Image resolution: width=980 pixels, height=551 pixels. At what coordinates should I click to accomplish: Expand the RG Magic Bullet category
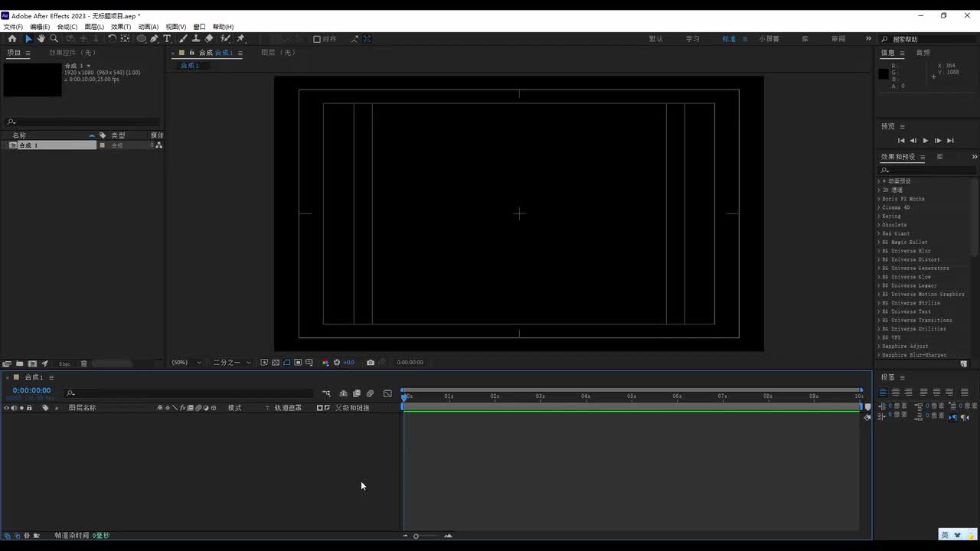point(880,243)
